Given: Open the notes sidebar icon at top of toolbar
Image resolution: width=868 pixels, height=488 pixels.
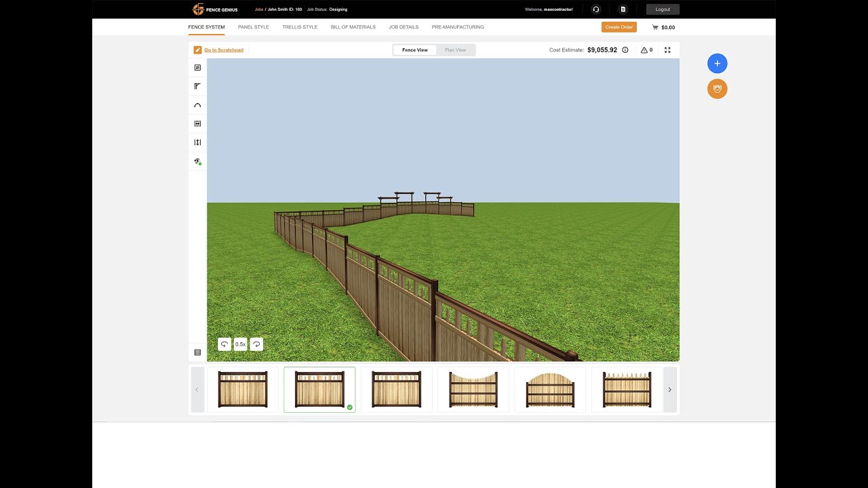Looking at the screenshot, I should tap(197, 68).
